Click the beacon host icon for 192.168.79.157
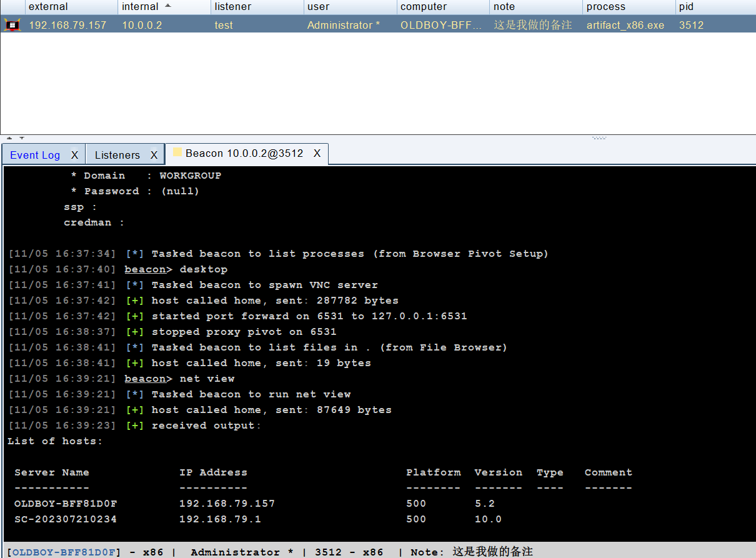This screenshot has width=756, height=558. [x=12, y=25]
